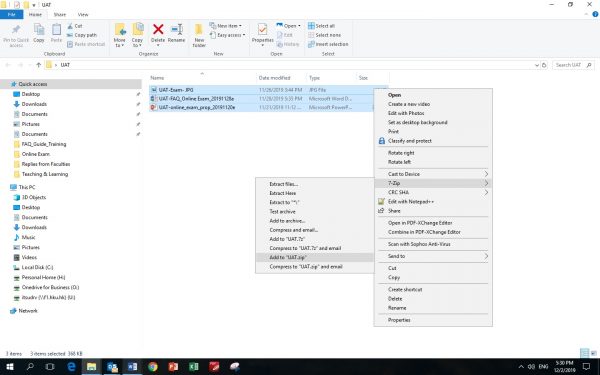The width and height of the screenshot is (600, 375).
Task: Expand address bar history dropdown
Action: pos(536,65)
